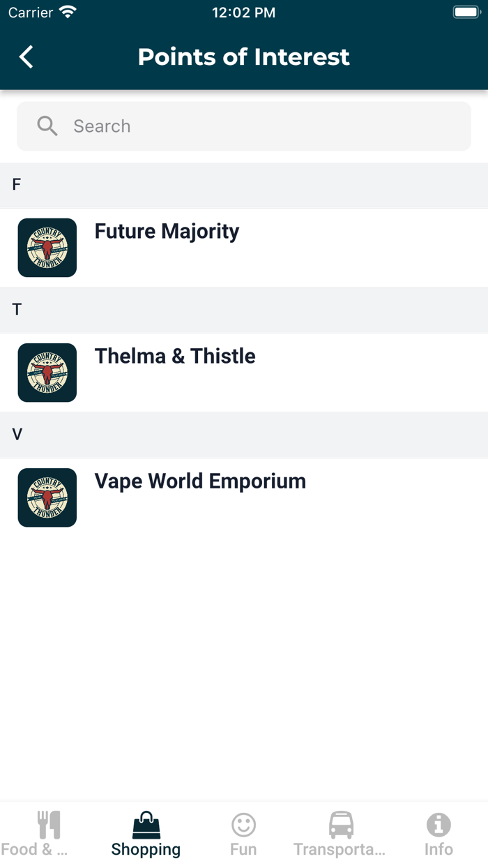The image size is (488, 868).
Task: Click into the Search field
Action: pos(265,126)
